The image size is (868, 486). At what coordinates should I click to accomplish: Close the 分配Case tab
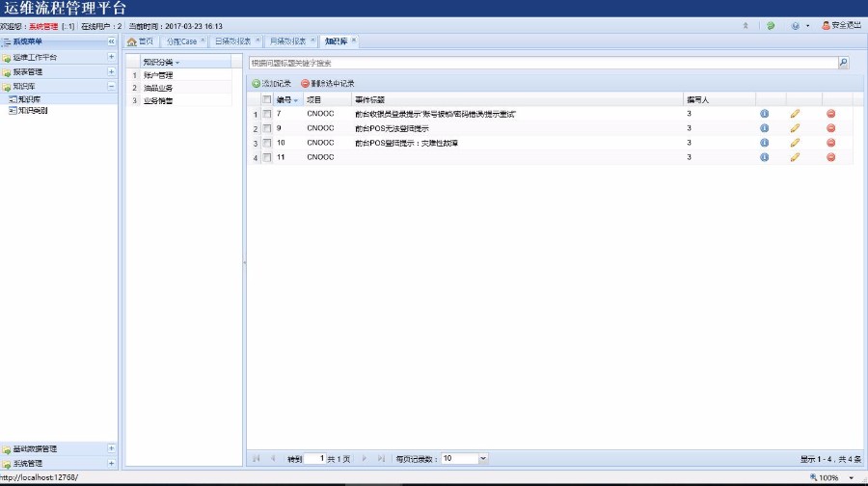[x=203, y=40]
